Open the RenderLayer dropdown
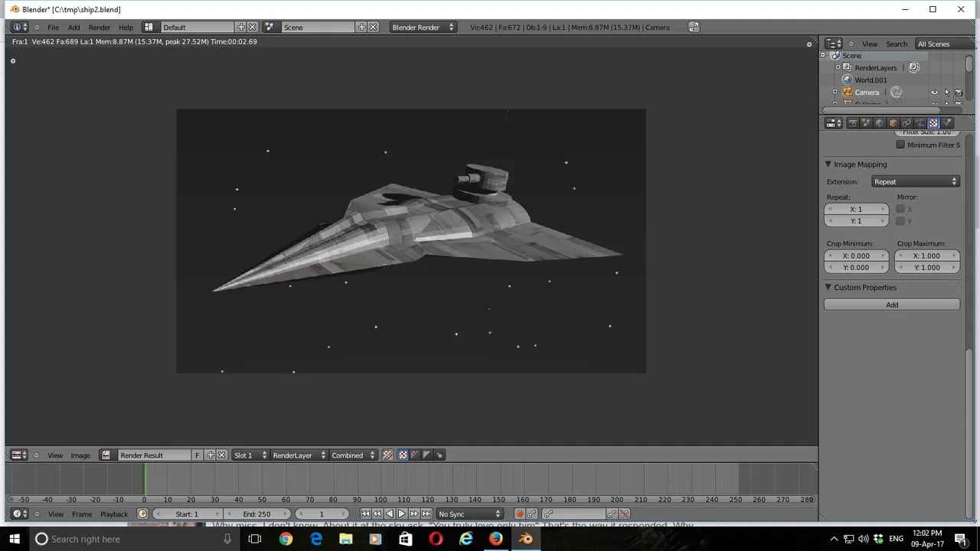This screenshot has width=980, height=551. click(x=299, y=455)
